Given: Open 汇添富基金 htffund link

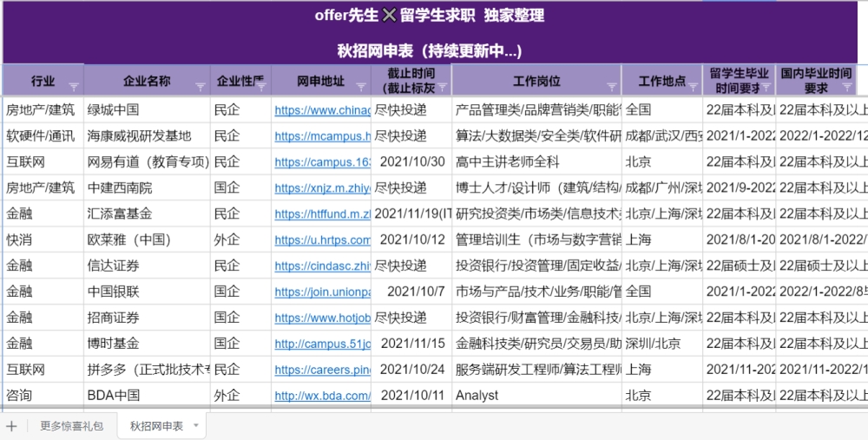Looking at the screenshot, I should 322,214.
